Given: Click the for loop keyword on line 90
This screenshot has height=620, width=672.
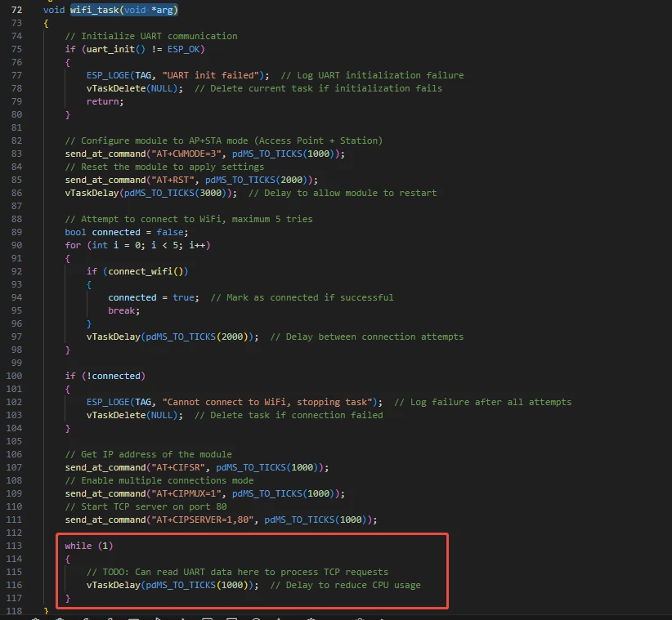Looking at the screenshot, I should point(73,245).
